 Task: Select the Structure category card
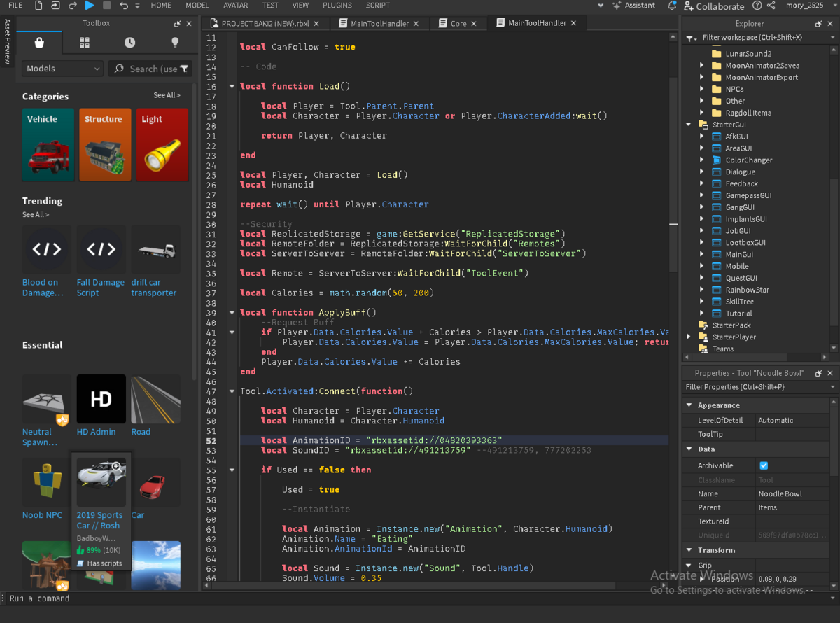point(105,145)
